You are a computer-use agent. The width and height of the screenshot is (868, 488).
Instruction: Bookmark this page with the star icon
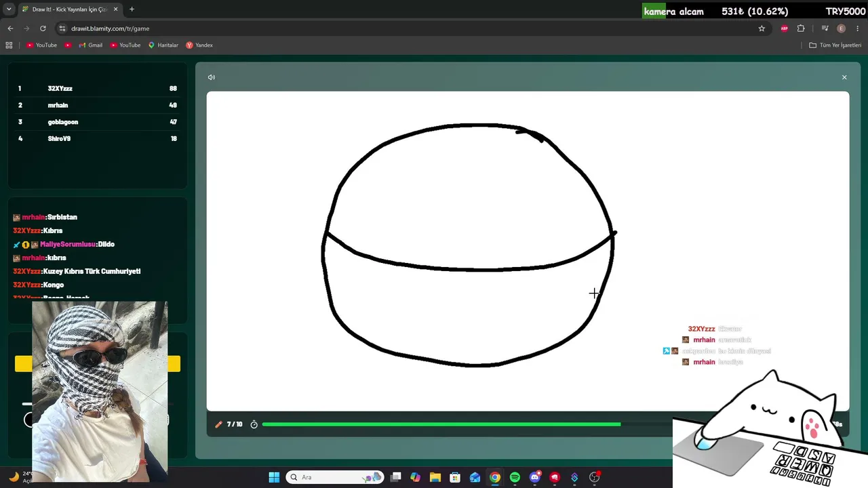(762, 28)
